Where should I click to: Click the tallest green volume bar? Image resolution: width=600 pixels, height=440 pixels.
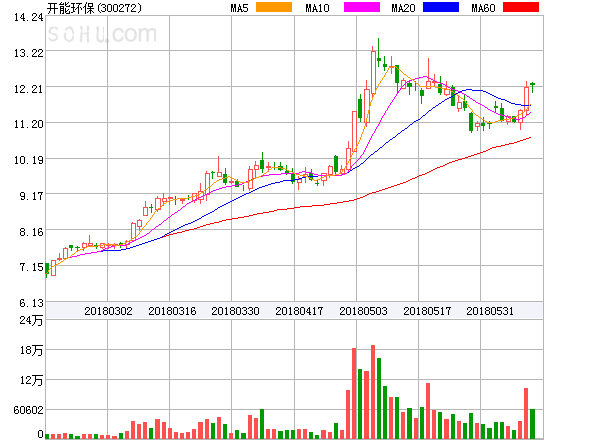379,398
